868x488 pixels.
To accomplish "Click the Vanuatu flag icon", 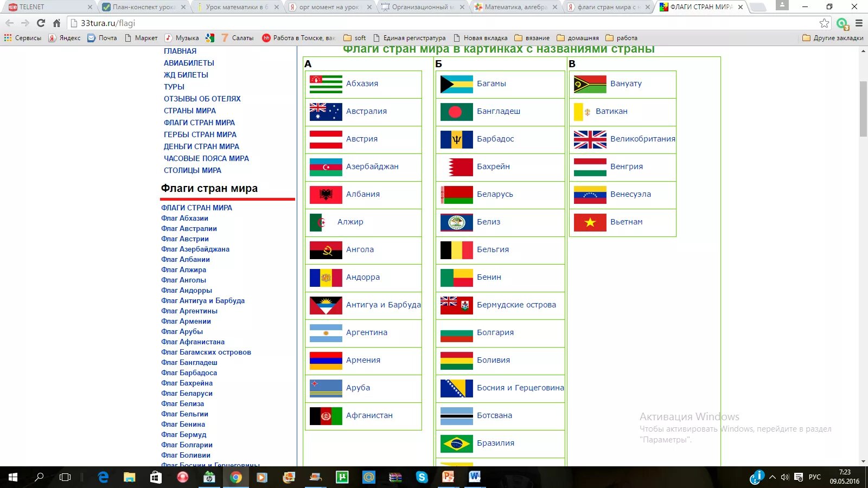I will point(590,84).
